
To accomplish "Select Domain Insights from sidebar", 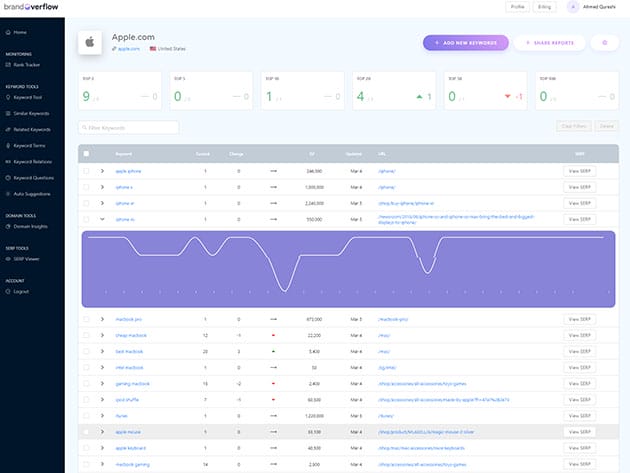I will [29, 227].
